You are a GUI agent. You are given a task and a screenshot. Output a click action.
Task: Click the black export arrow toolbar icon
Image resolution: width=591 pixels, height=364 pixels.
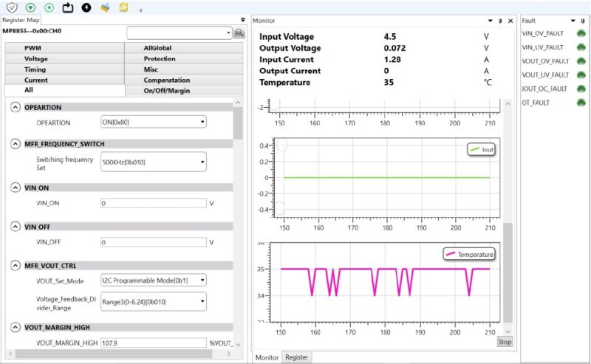pos(68,7)
